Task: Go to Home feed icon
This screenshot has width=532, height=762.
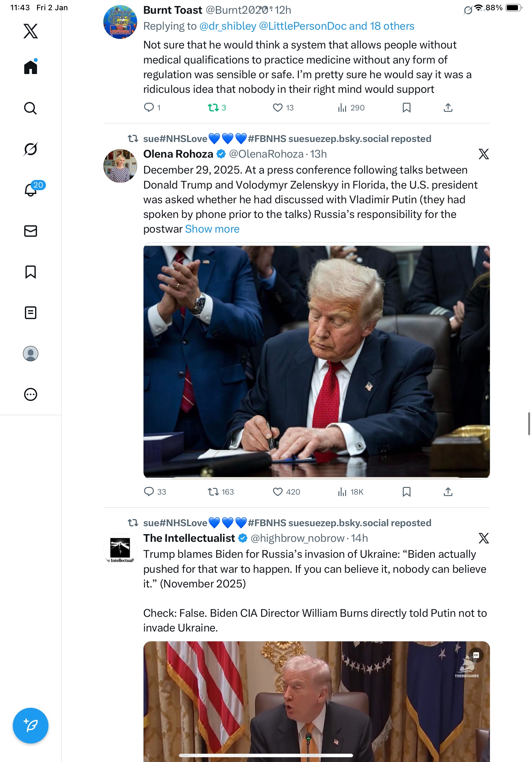Action: [31, 67]
